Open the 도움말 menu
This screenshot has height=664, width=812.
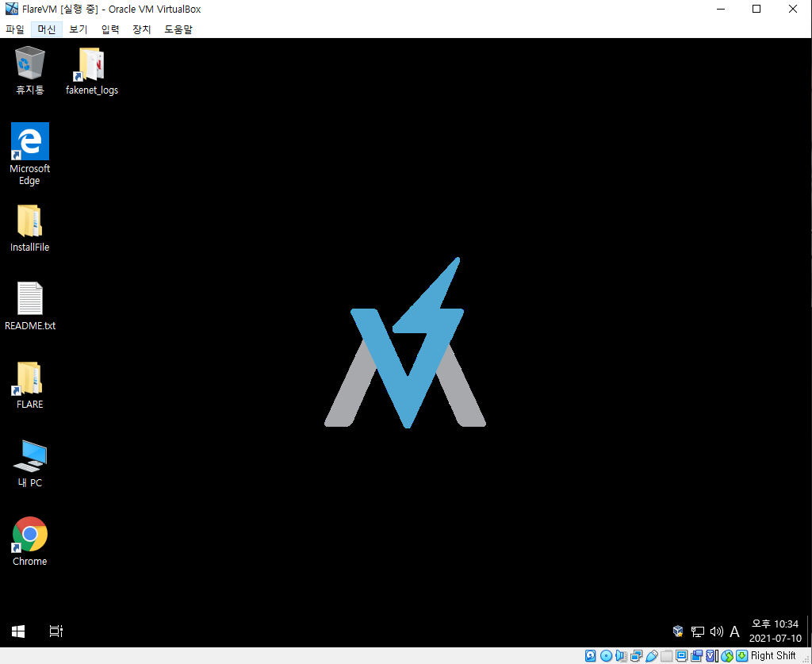[178, 29]
